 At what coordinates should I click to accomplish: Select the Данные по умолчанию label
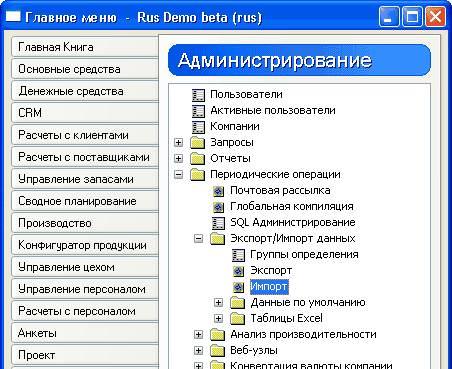[x=308, y=303]
